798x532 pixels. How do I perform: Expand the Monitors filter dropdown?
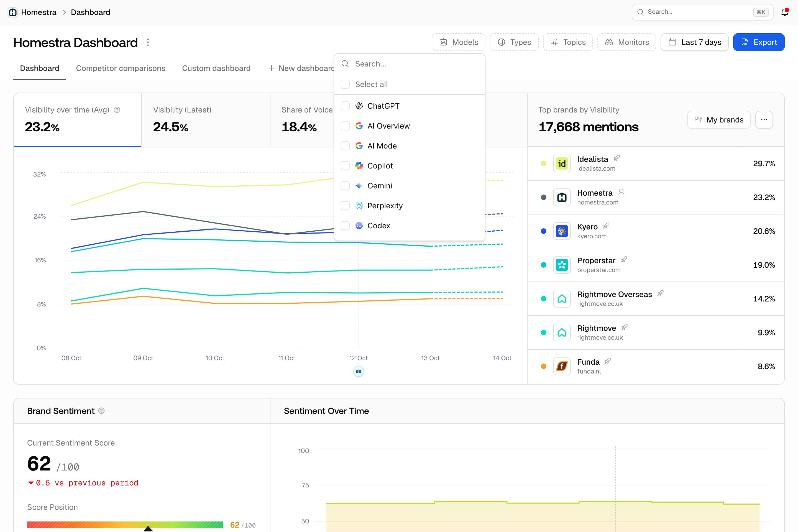click(627, 42)
